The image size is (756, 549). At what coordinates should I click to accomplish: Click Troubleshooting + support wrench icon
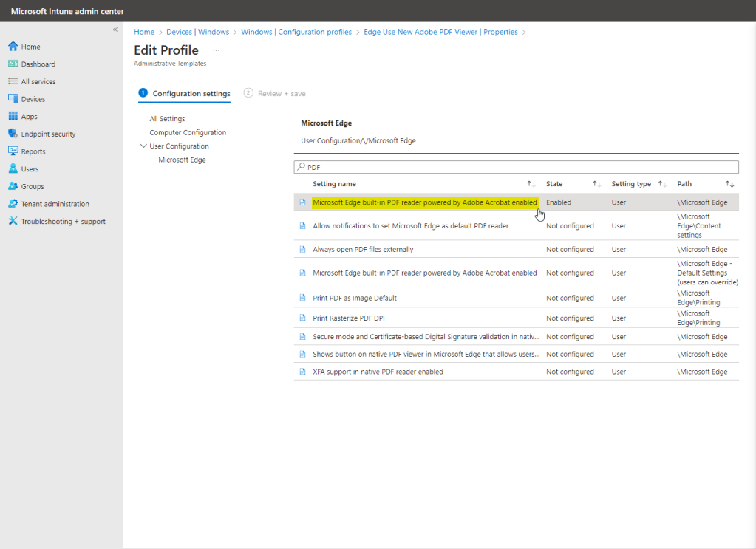pyautogui.click(x=13, y=222)
